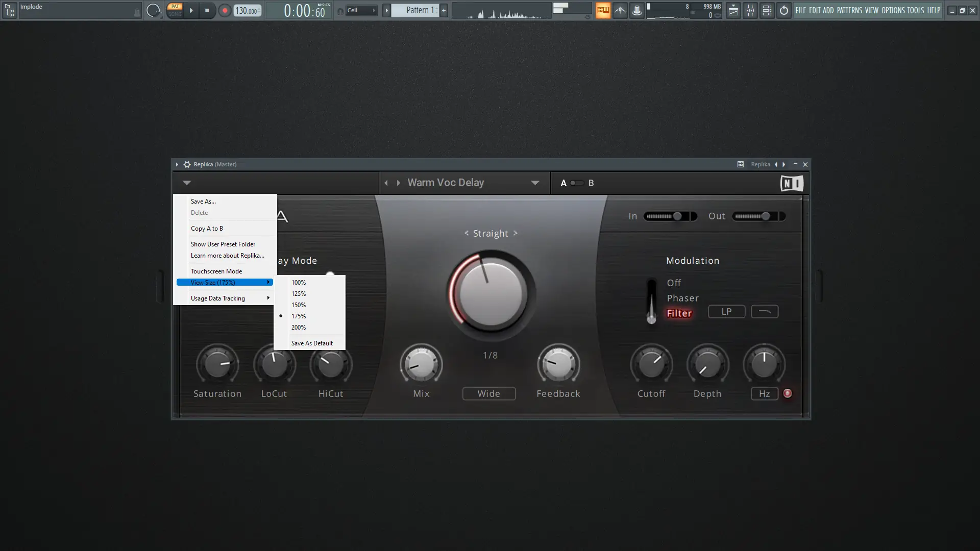This screenshot has height=551, width=980.
Task: Select Phaser modulation mode
Action: pyautogui.click(x=682, y=298)
